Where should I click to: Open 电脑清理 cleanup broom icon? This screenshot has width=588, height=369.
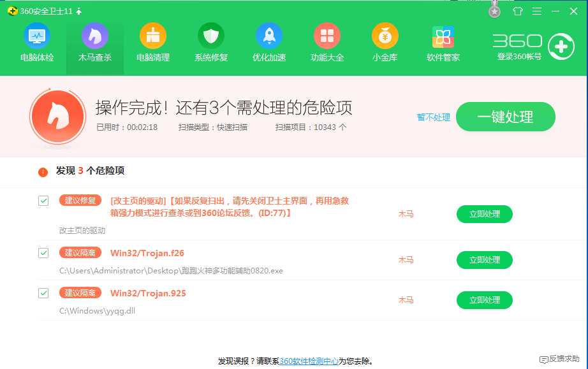(x=153, y=36)
